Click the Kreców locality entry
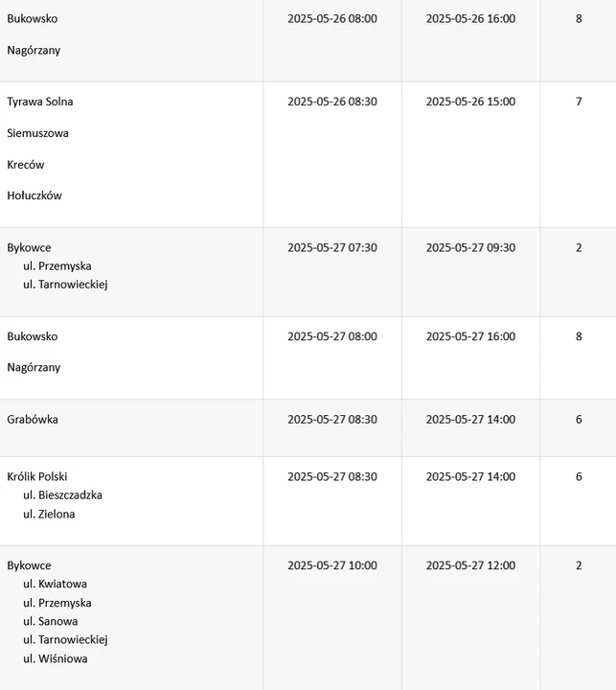 pos(26,165)
